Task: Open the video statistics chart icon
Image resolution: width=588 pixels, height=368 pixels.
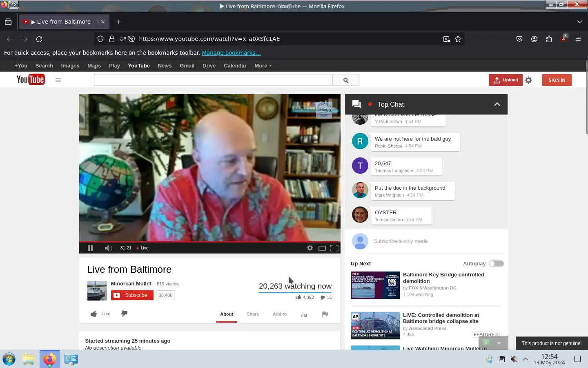Action: [304, 314]
